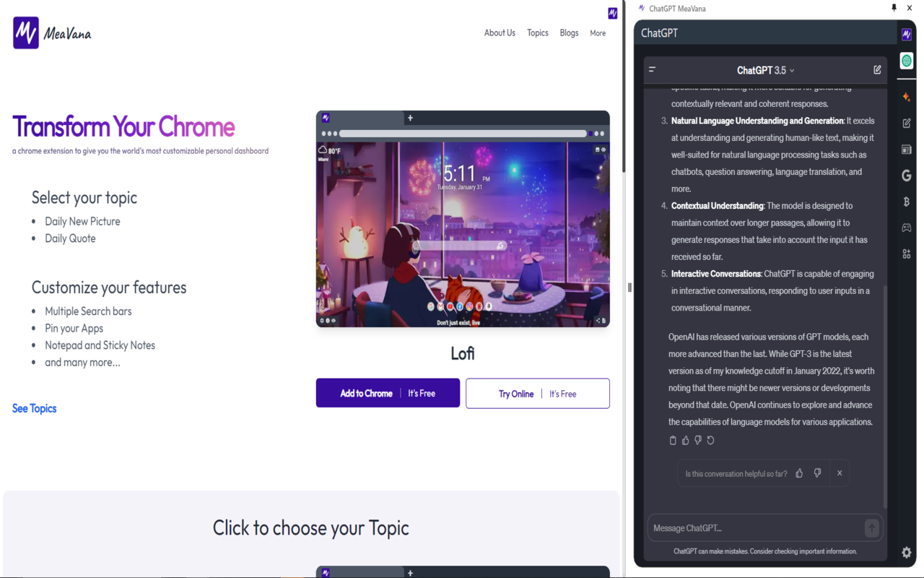Click the 'Daily New Picture' list item
Viewport: 924px width, 578px height.
click(82, 221)
